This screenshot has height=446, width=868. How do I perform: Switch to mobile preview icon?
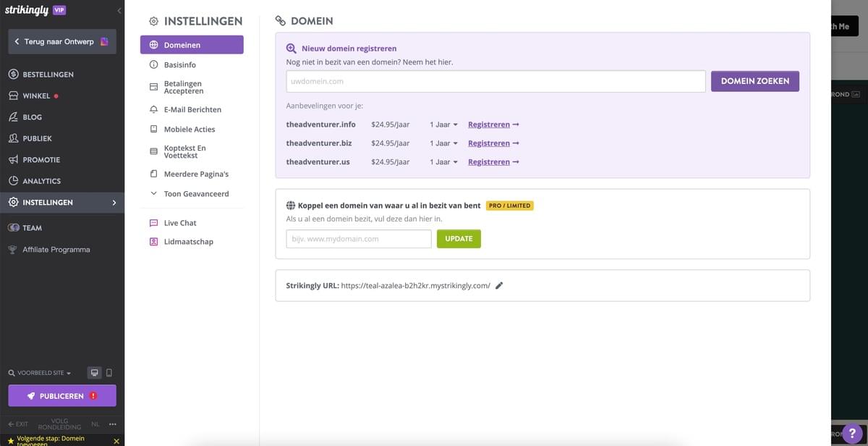click(109, 373)
